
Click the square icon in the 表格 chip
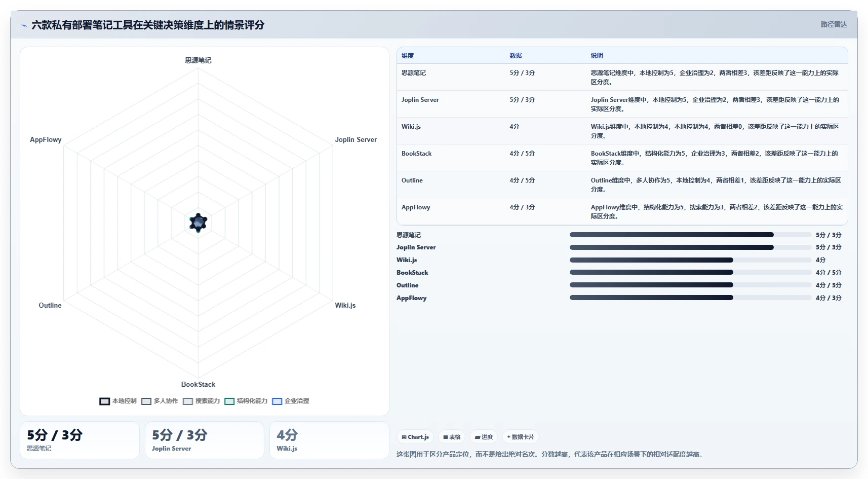[x=446, y=437]
